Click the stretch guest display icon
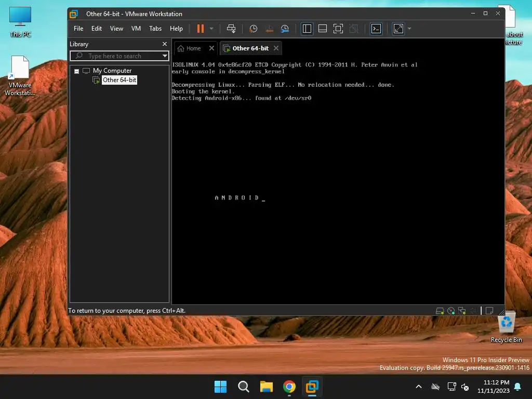The height and width of the screenshot is (399, 532). [398, 29]
